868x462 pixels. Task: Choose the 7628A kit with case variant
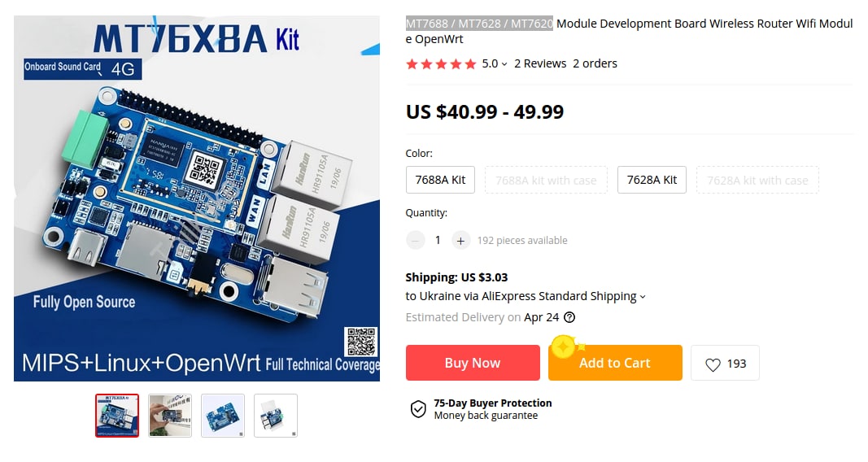[x=757, y=180]
